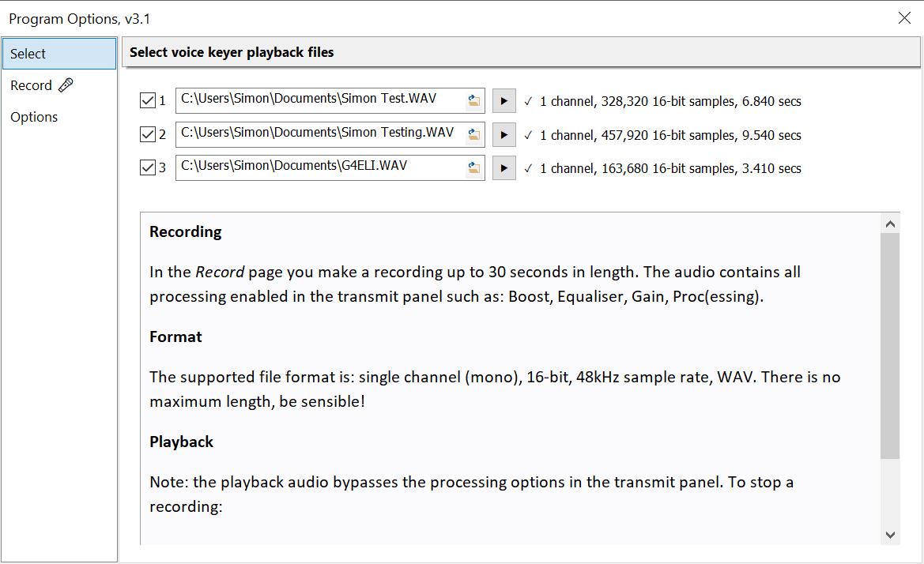Screen dimensions: 924x564
Task: Open file browser for Simon Testing.WAV
Action: 473,134
